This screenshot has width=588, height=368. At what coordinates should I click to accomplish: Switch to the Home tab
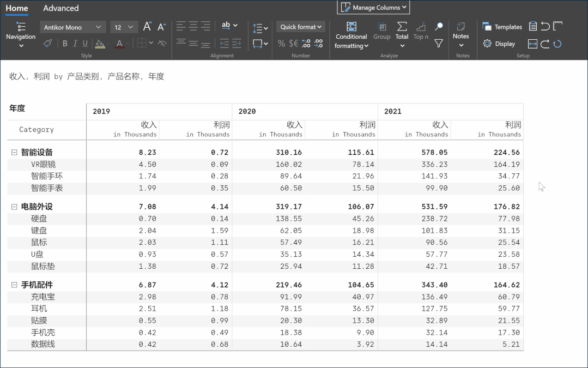point(17,8)
